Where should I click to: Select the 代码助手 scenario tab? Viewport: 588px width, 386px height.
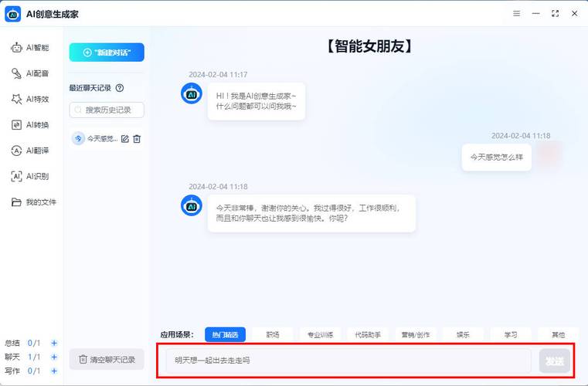point(368,334)
